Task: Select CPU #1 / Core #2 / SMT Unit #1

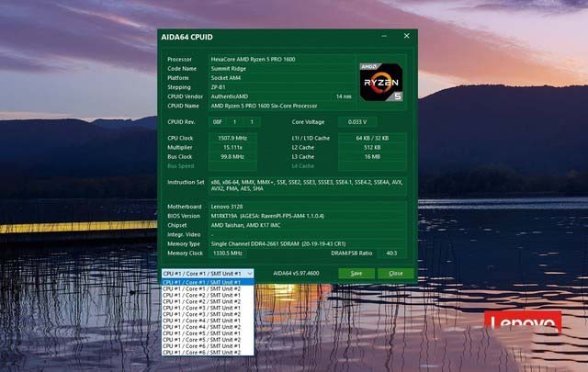Action: tap(208, 295)
